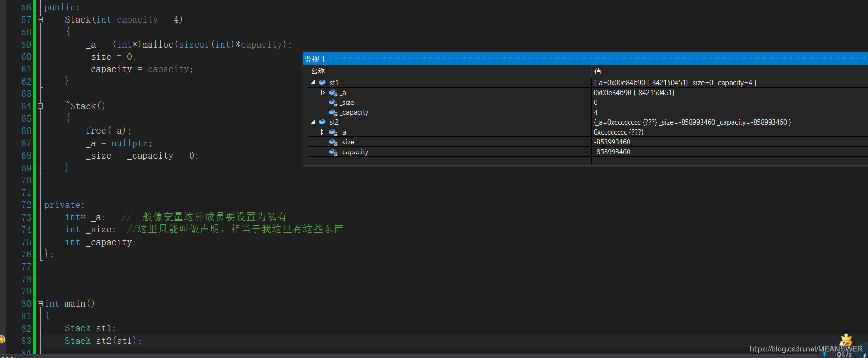The height and width of the screenshot is (358, 868).
Task: Click the nullptr keyword on line 67
Action: click(129, 143)
